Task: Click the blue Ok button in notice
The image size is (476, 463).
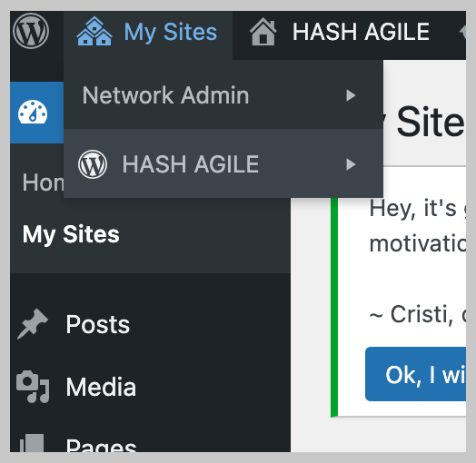Action: (x=415, y=374)
